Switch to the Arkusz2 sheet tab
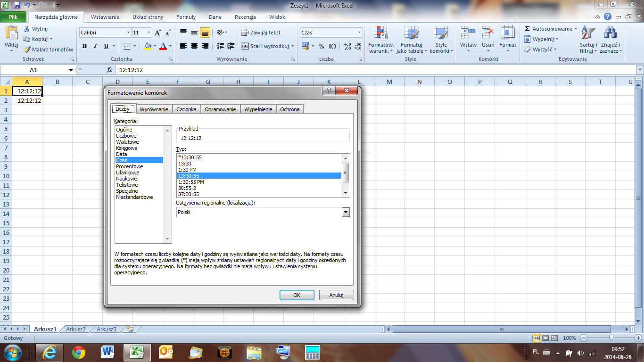Viewport: 644px width, 362px height. tap(76, 329)
